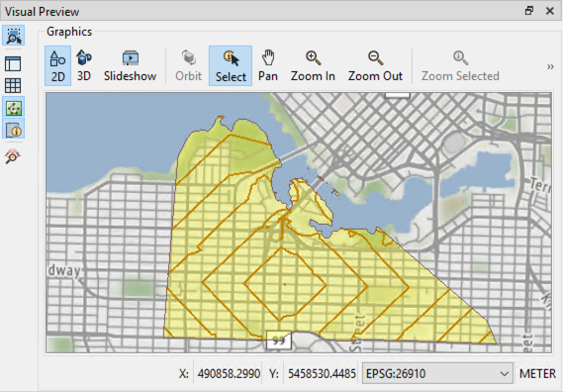Viewport: 563px width, 392px height.
Task: Switch to 3D view mode
Action: click(84, 65)
